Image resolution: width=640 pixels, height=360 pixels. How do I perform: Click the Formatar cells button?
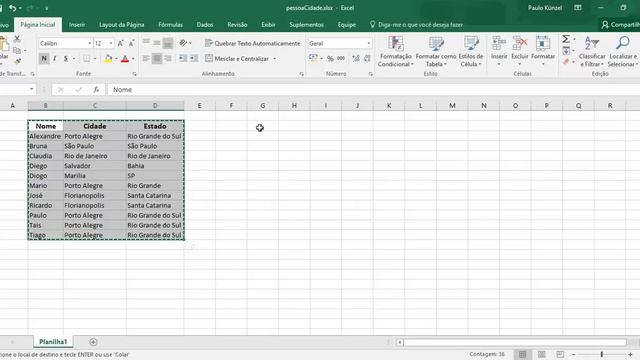click(543, 51)
